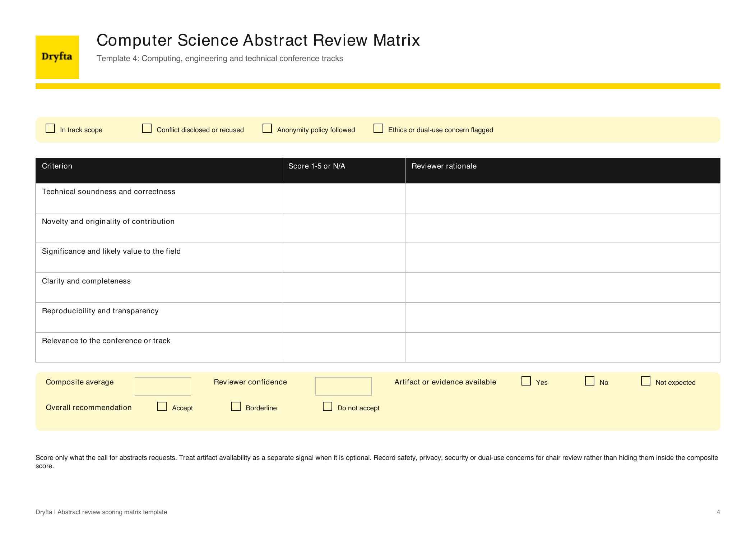Screen dimensions: 756x535
Task: Click the Criterion column header
Action: coord(159,170)
